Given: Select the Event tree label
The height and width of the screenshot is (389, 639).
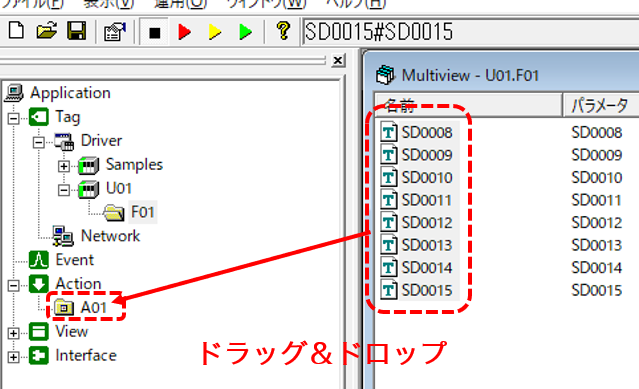Looking at the screenshot, I should tap(75, 260).
